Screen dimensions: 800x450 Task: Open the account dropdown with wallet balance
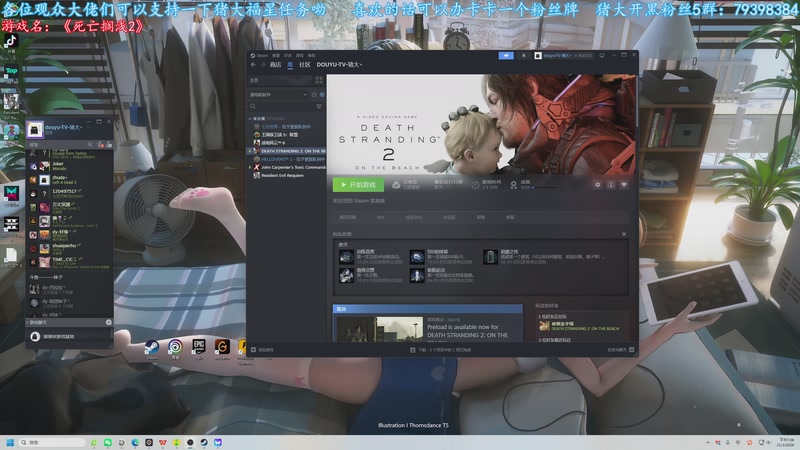564,55
